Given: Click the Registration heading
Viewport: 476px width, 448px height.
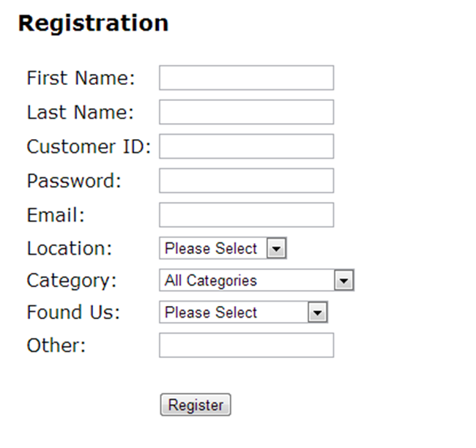Looking at the screenshot, I should [x=93, y=23].
